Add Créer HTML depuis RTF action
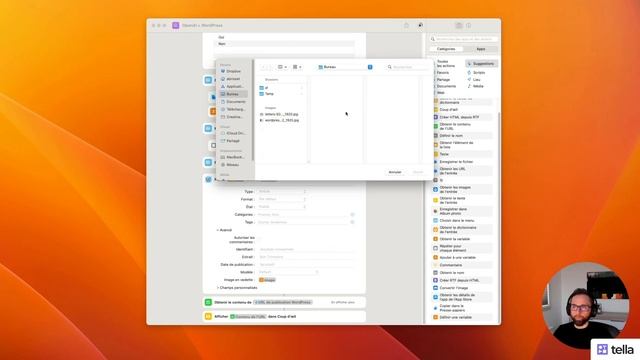The width and height of the screenshot is (640, 360). [x=462, y=117]
